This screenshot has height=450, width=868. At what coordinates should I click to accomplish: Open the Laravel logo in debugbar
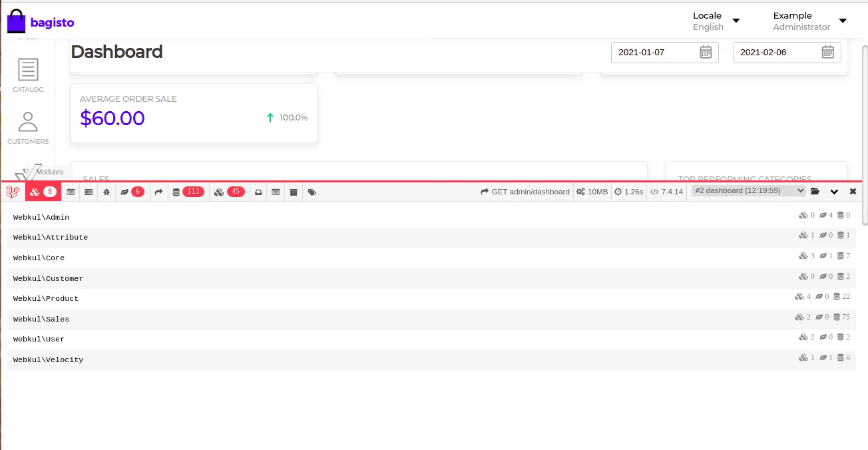pyautogui.click(x=13, y=192)
